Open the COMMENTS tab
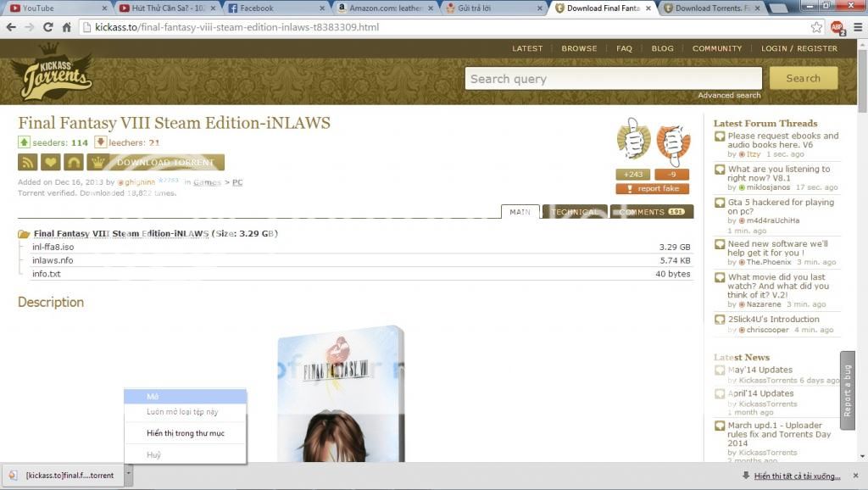The image size is (868, 490). coord(652,212)
